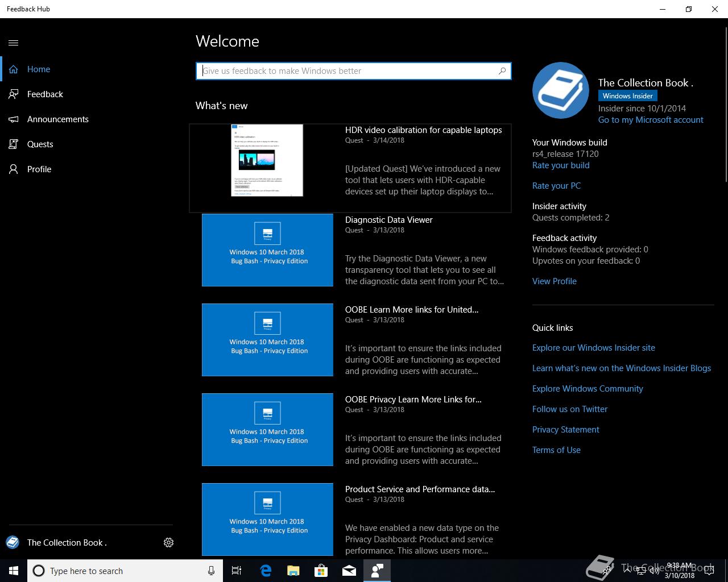Click Insider since 10/1/2014 text

pyautogui.click(x=642, y=109)
